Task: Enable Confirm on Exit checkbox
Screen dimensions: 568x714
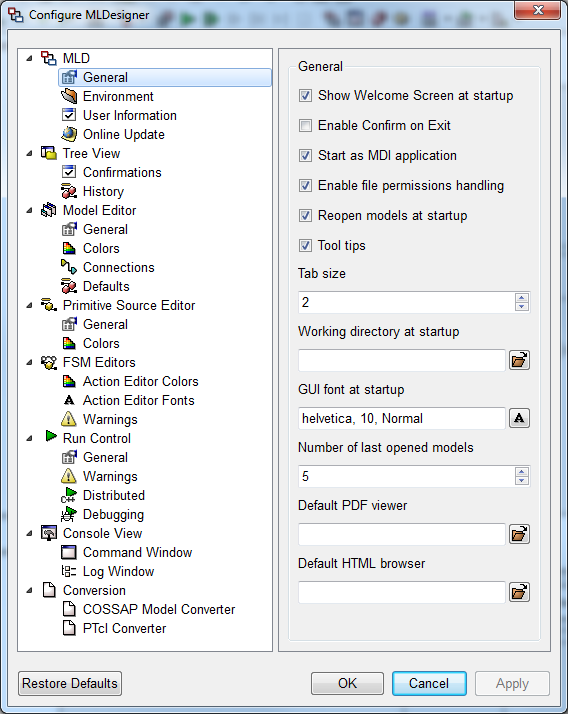Action: pyautogui.click(x=305, y=125)
